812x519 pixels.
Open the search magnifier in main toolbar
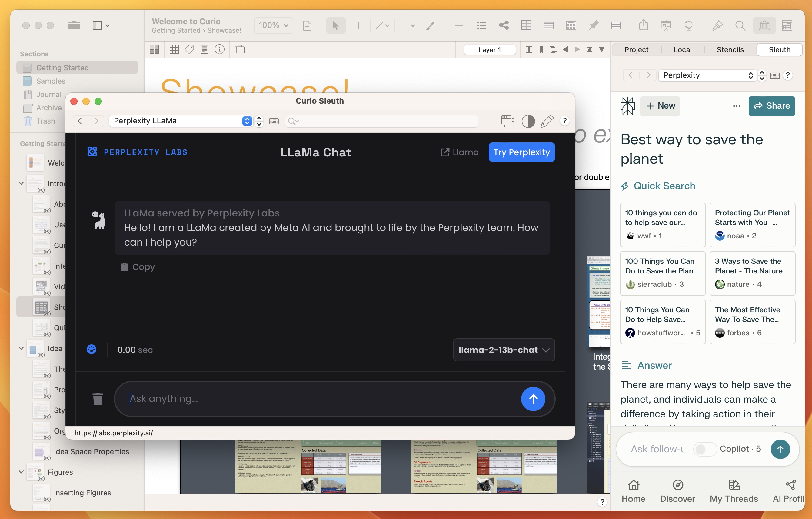click(x=740, y=25)
